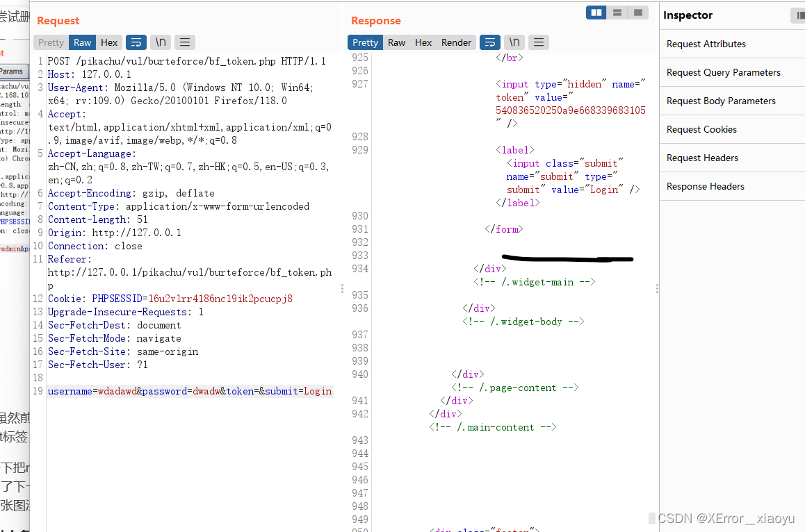The height and width of the screenshot is (532, 805).
Task: Click the request body parameters line
Action: pos(190,391)
